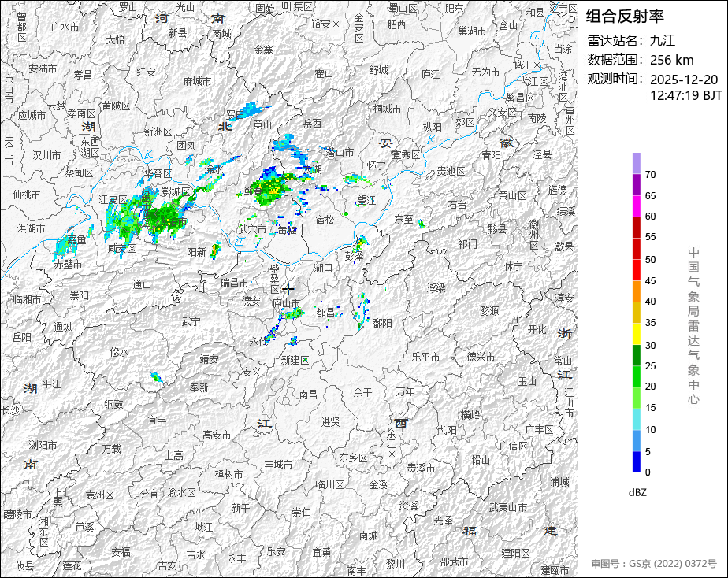Screen dimensions: 728x578
Task: Click the dark purple 65–70 dBZ legend swatch
Action: pos(637,184)
